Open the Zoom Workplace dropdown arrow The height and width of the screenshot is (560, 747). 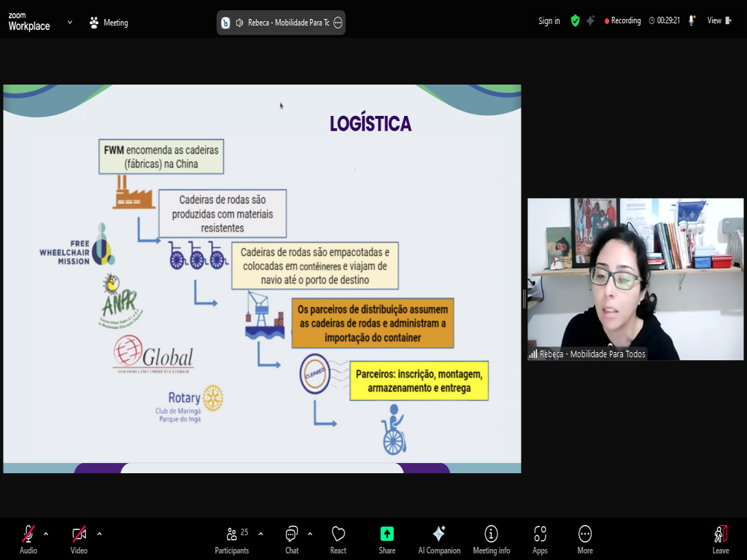(x=70, y=22)
